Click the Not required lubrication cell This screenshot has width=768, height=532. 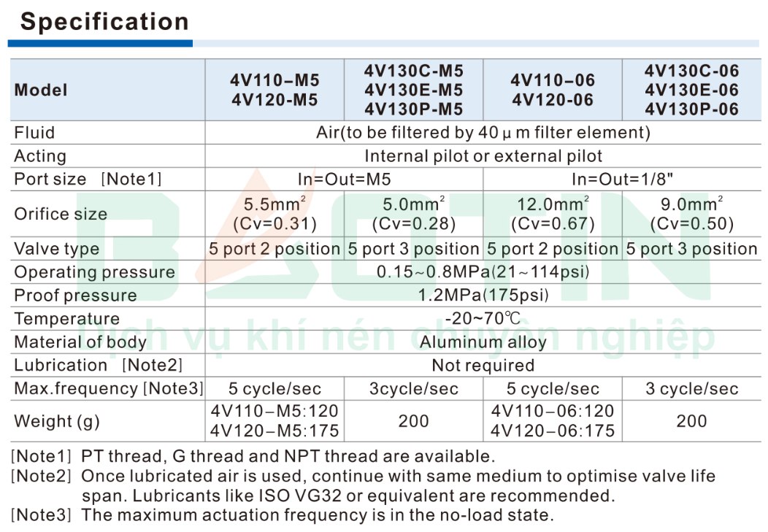483,366
